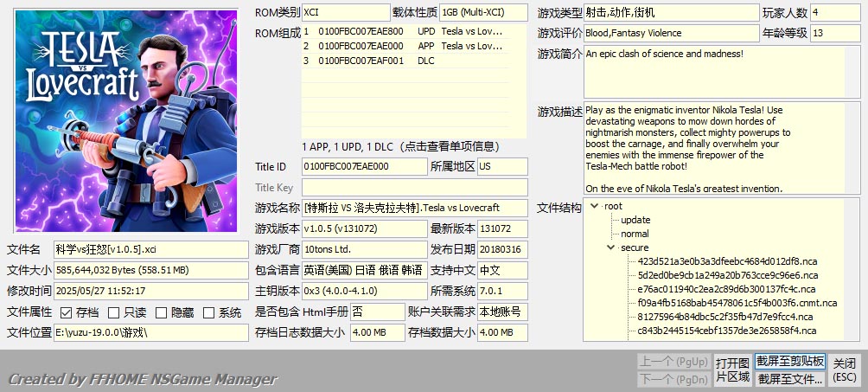Click the Tesla vs Lovecraft cover art
This screenshot has height=392, width=868.
click(x=126, y=121)
